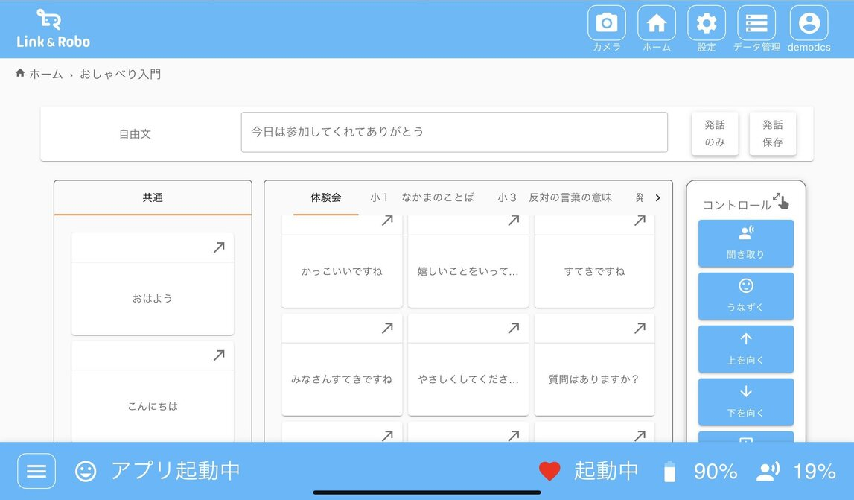The image size is (854, 500).
Task: Open arrow icon on おはよう card
Action: click(x=219, y=248)
